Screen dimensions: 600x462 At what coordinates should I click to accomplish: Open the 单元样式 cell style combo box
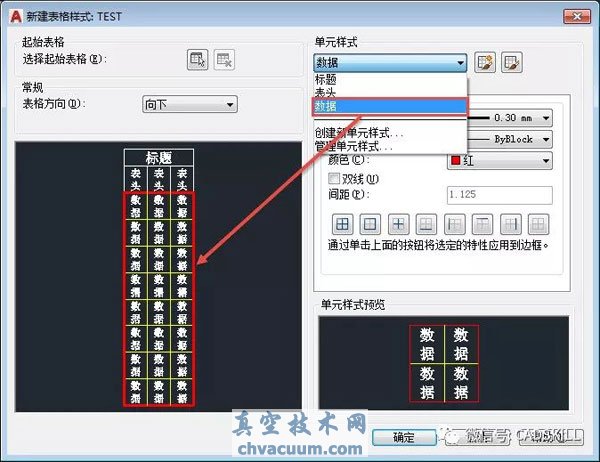390,63
